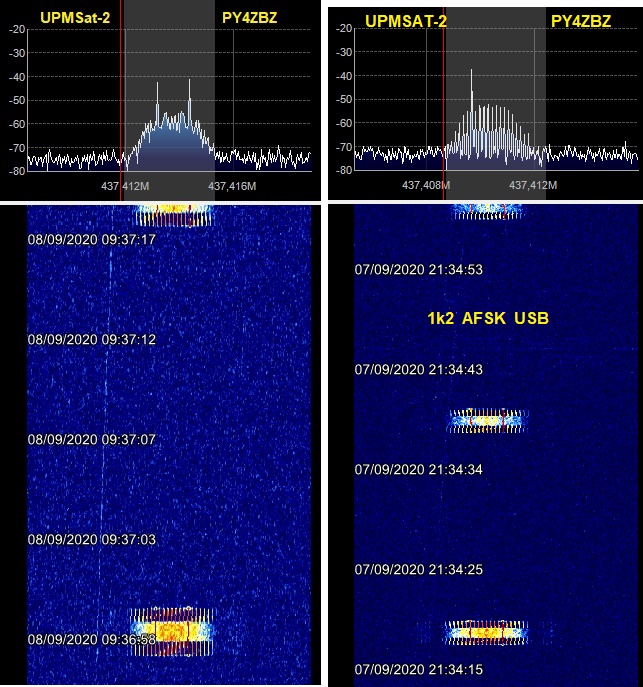Click the UPMSat-2 label in left spectrum
The image size is (643, 687).
pos(75,18)
